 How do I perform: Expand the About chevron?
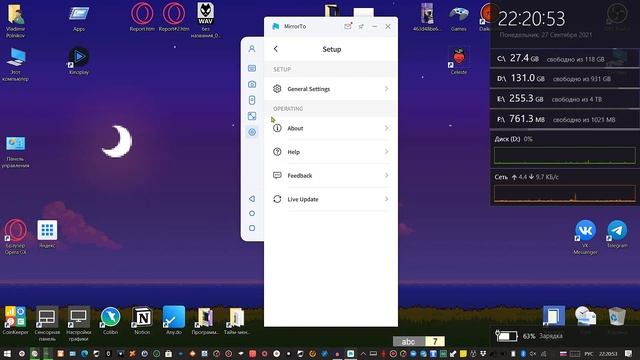pyautogui.click(x=386, y=128)
